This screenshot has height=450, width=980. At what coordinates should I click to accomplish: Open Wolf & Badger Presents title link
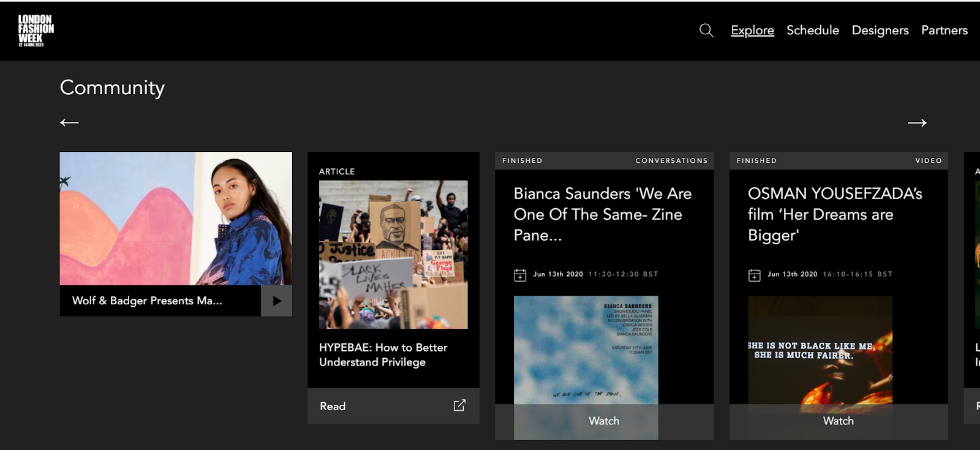[x=147, y=301]
